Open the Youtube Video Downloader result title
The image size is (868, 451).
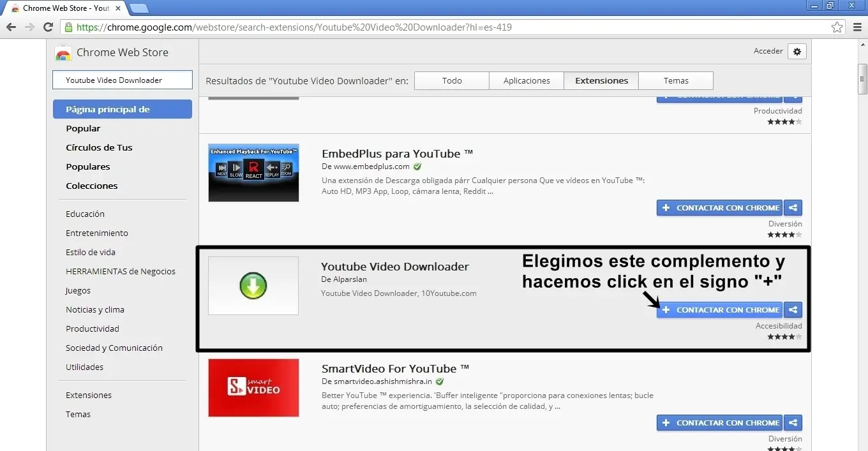(x=395, y=267)
